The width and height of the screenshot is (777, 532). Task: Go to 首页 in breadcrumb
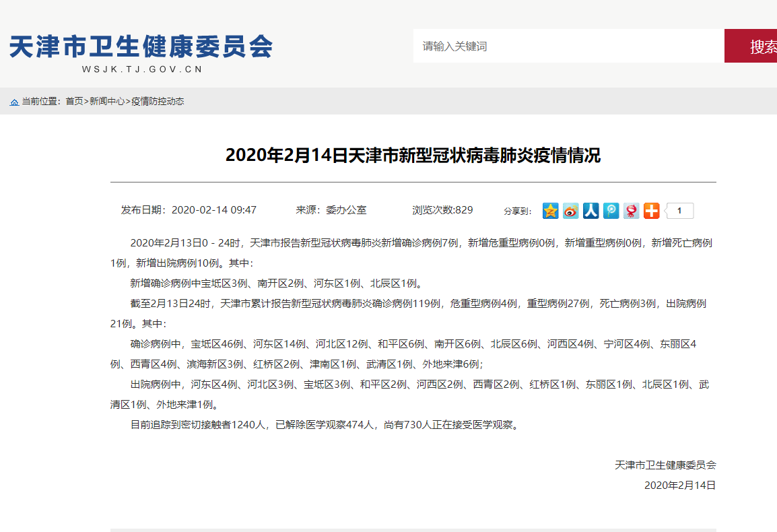74,102
